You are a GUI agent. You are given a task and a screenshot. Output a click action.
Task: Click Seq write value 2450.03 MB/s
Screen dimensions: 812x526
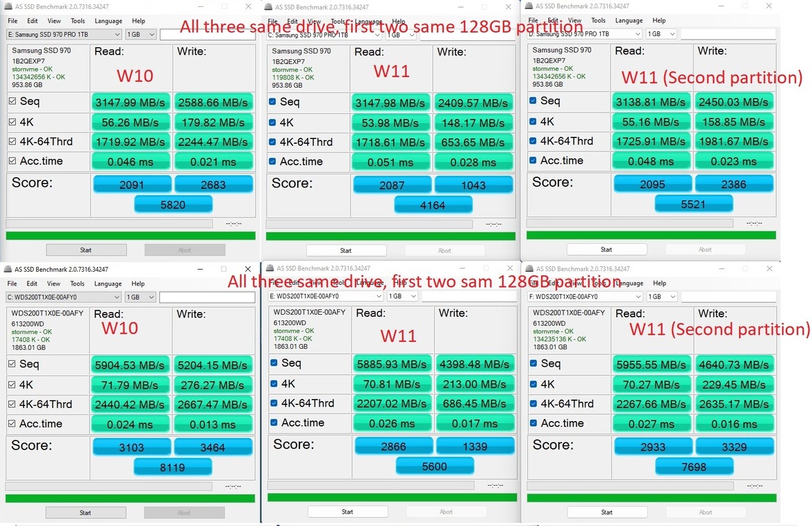pos(734,101)
